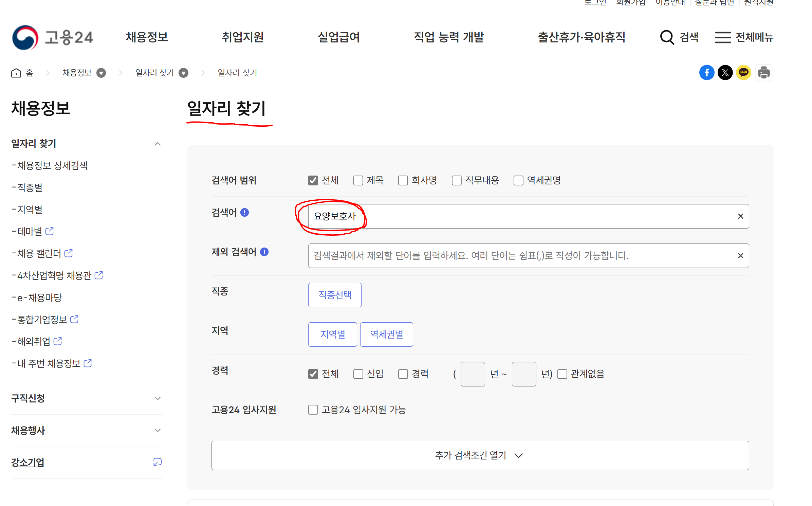The image size is (812, 506).
Task: Clear the 요양보호사 search field
Action: (740, 216)
